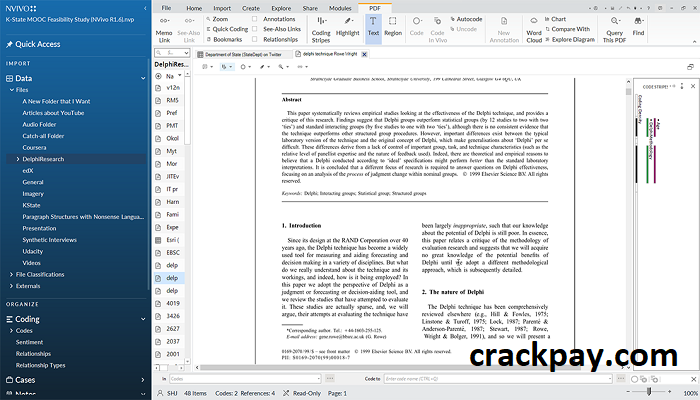The width and height of the screenshot is (700, 400).
Task: Expand the Cases section chevron
Action: (143, 380)
